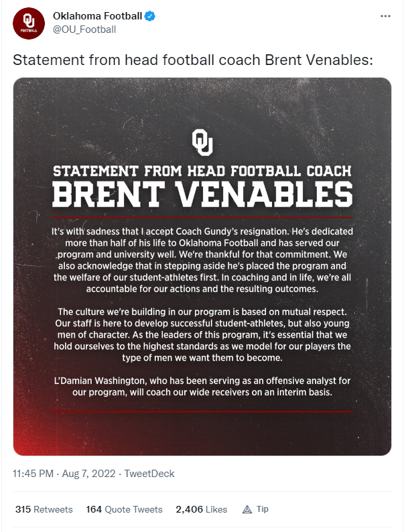Show the 2,406 Likes list

click(x=202, y=509)
